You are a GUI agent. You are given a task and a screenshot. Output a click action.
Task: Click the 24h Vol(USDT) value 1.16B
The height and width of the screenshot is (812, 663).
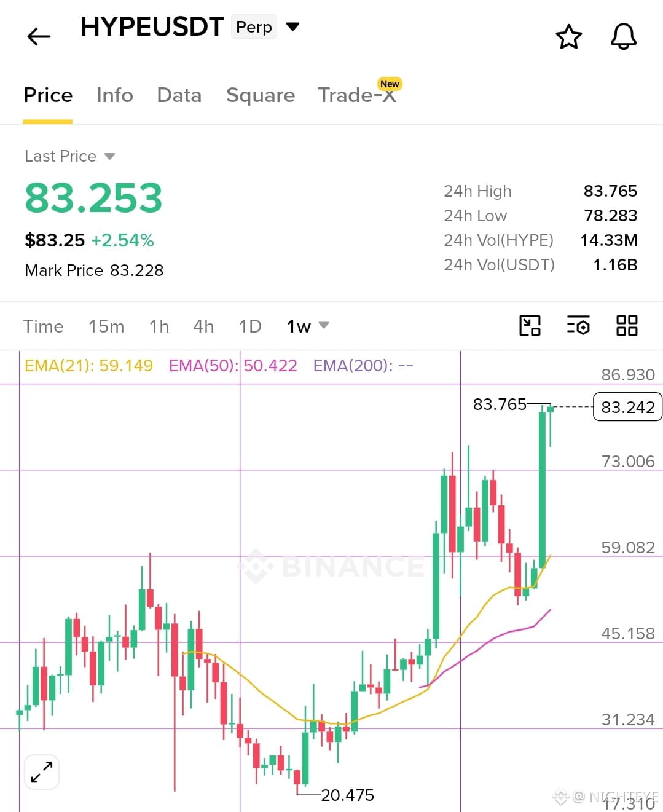(615, 265)
